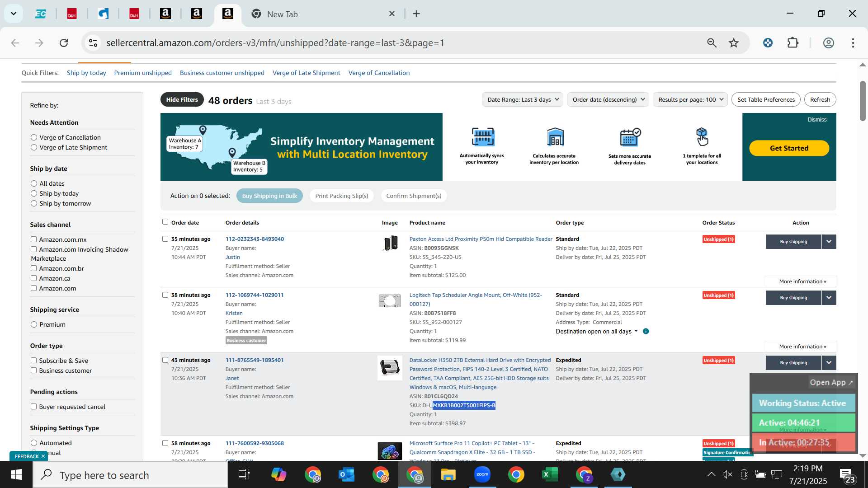Image resolution: width=868 pixels, height=488 pixels.
Task: Check the Amazon.com.mx sales channel box
Action: (33, 239)
